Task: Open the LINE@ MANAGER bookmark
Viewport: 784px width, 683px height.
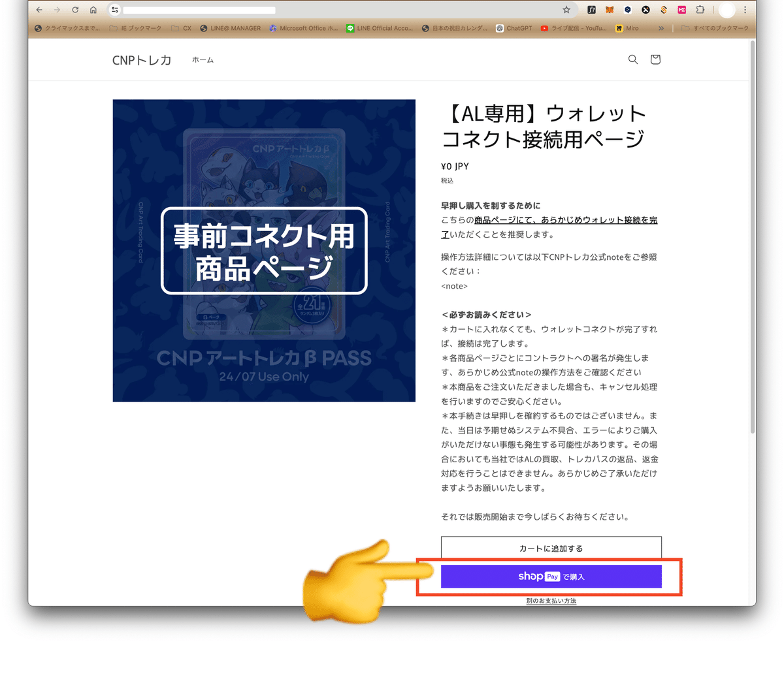Action: (231, 28)
